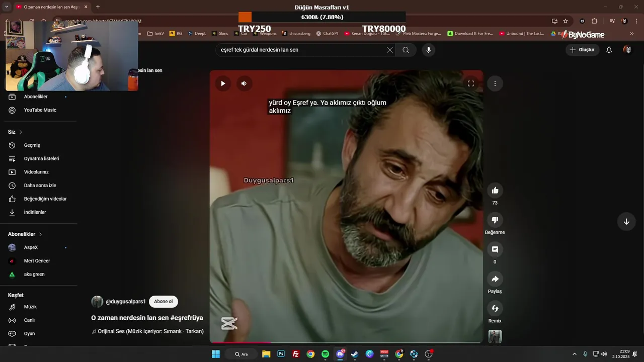Clear the search box with X
The width and height of the screenshot is (644, 362).
389,50
